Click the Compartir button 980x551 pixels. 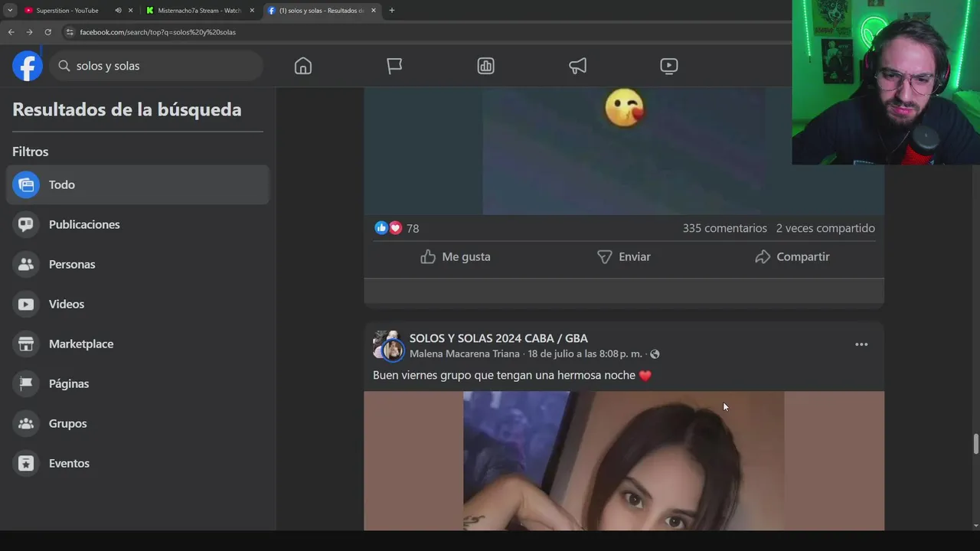pyautogui.click(x=792, y=257)
